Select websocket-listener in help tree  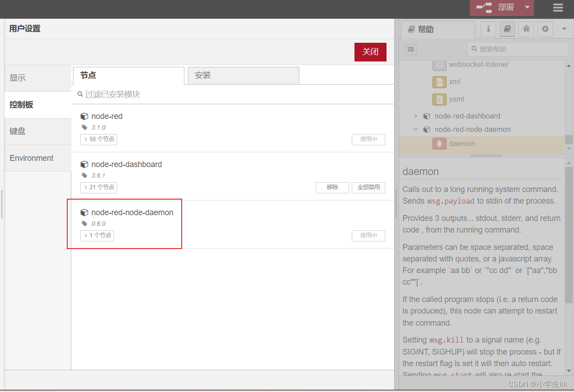click(x=479, y=65)
